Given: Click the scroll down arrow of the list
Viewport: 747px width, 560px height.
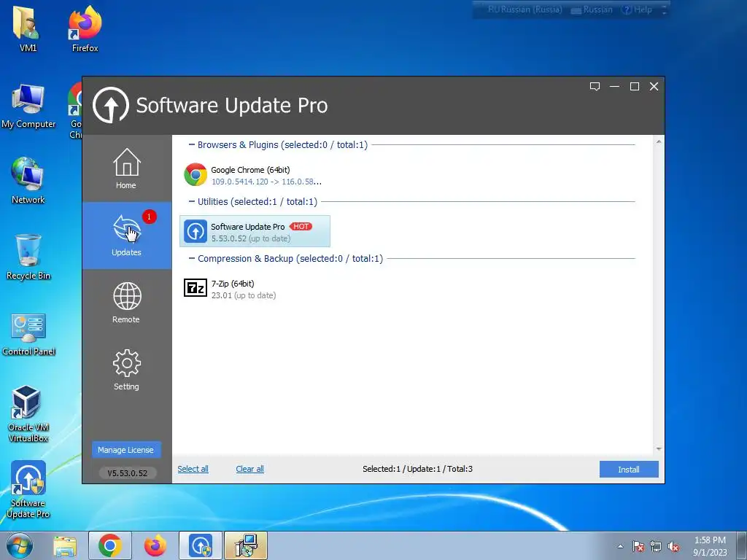Looking at the screenshot, I should click(x=659, y=448).
